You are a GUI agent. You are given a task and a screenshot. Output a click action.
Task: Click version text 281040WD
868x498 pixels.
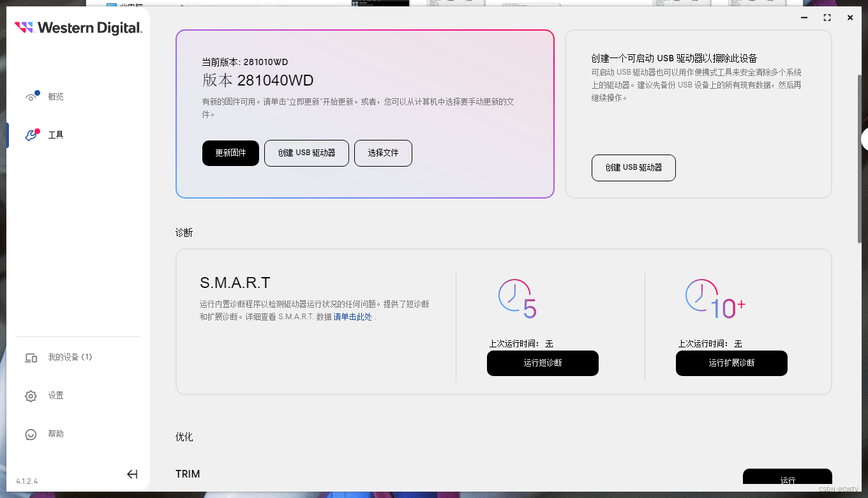coord(275,80)
